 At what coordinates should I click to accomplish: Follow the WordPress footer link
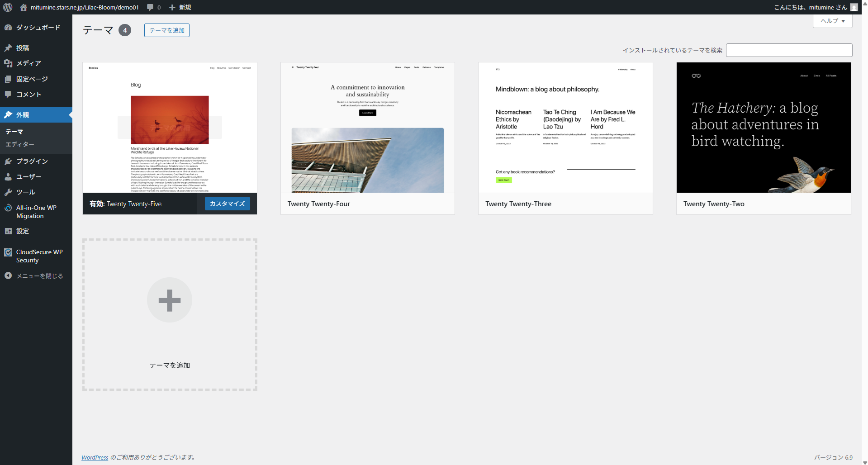point(95,457)
